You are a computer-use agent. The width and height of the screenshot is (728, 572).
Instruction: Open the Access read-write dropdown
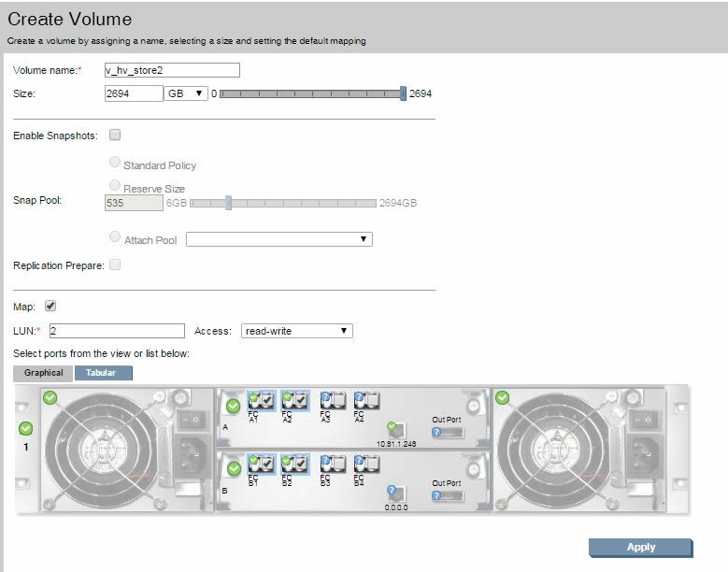[296, 331]
